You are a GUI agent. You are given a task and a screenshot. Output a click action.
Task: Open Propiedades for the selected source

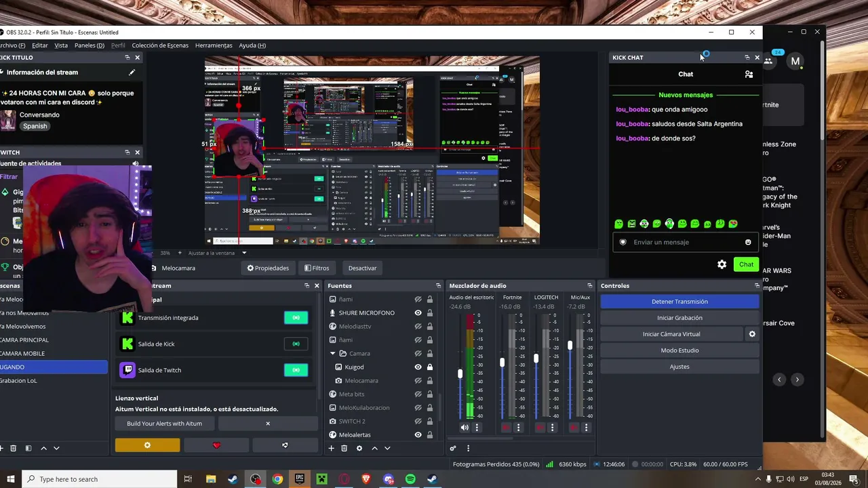(268, 268)
